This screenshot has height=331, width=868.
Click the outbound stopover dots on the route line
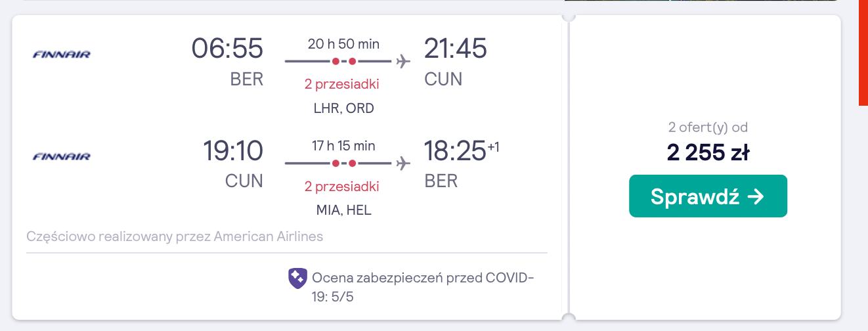pos(344,62)
